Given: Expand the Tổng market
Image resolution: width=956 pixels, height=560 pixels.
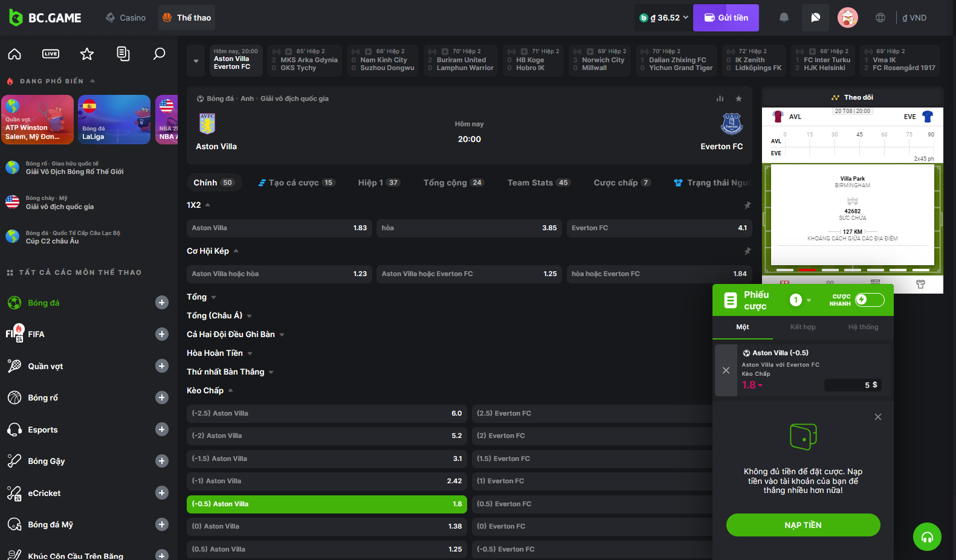Looking at the screenshot, I should (201, 297).
